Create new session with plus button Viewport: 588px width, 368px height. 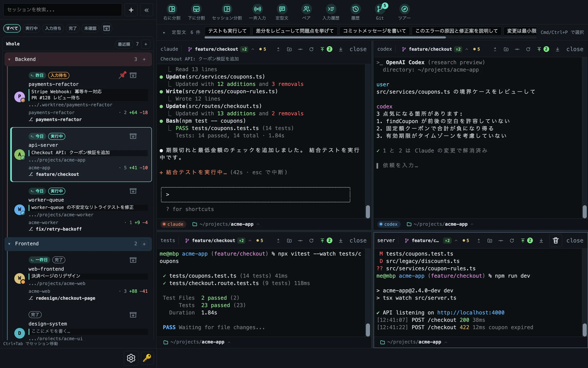[131, 10]
